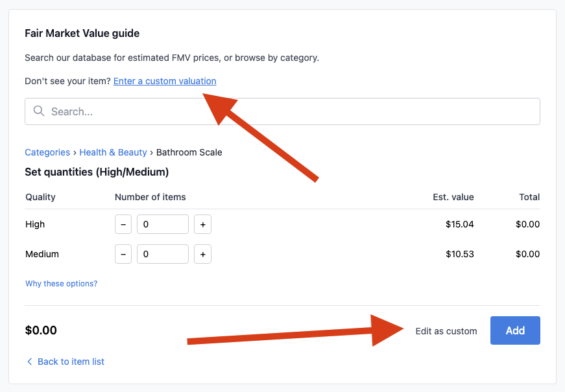Click the minus icon for High quality items
565x392 pixels.
(x=123, y=224)
